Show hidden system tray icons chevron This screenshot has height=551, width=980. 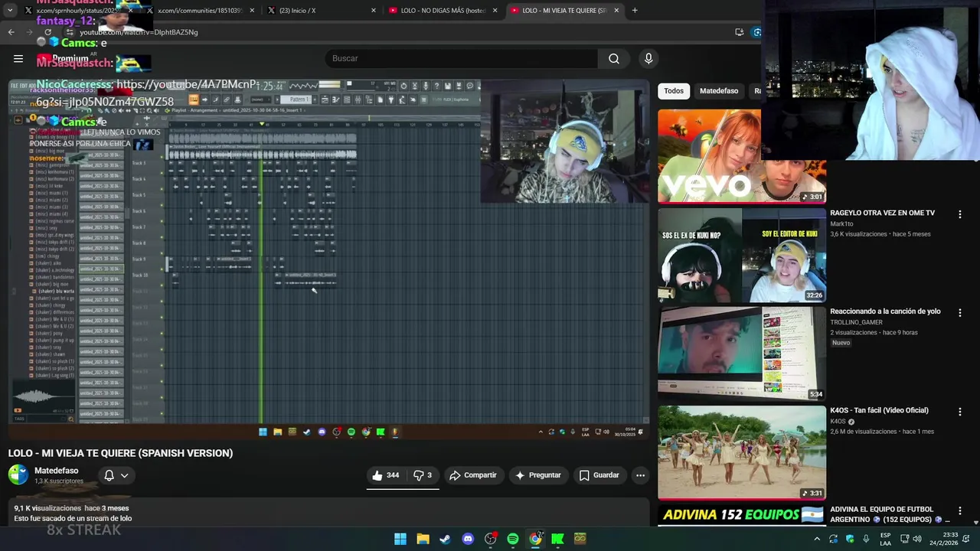(x=817, y=539)
